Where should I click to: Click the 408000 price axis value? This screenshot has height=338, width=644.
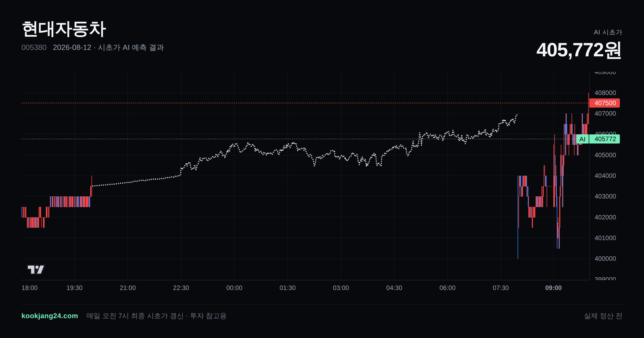(x=605, y=93)
